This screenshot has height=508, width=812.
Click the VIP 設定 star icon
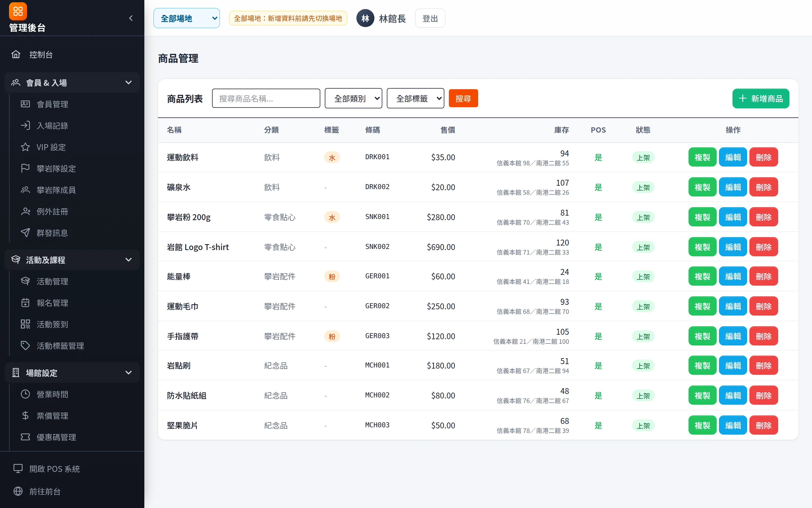(25, 147)
